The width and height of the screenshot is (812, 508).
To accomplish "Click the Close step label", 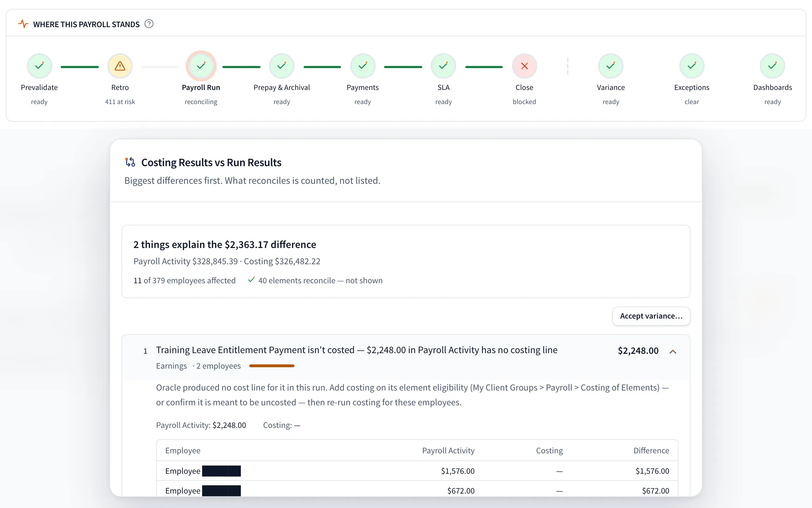I will (524, 87).
